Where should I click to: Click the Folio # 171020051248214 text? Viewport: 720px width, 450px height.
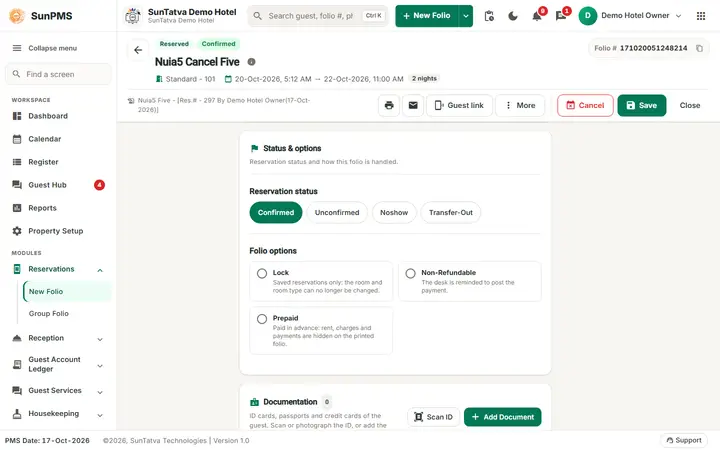click(641, 48)
